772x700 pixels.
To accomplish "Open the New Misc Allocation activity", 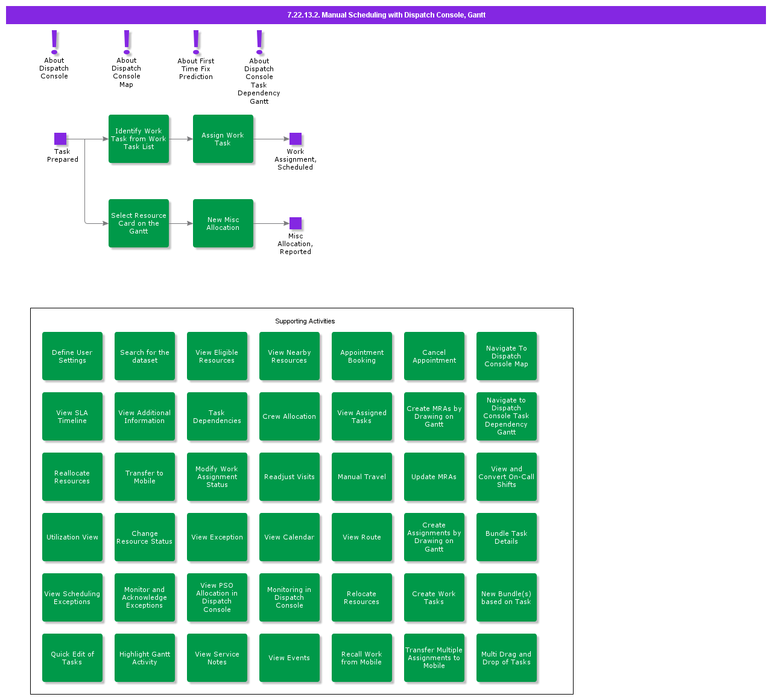I will 223,223.
